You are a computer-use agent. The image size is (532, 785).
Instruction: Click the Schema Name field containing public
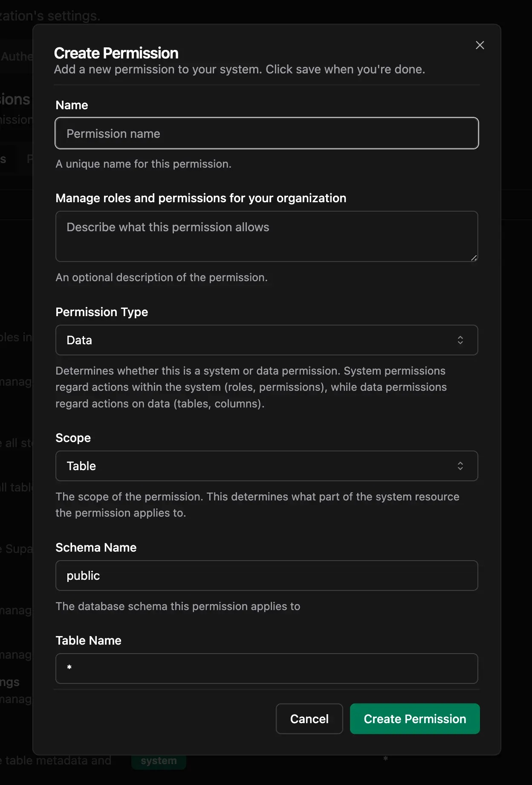click(267, 576)
